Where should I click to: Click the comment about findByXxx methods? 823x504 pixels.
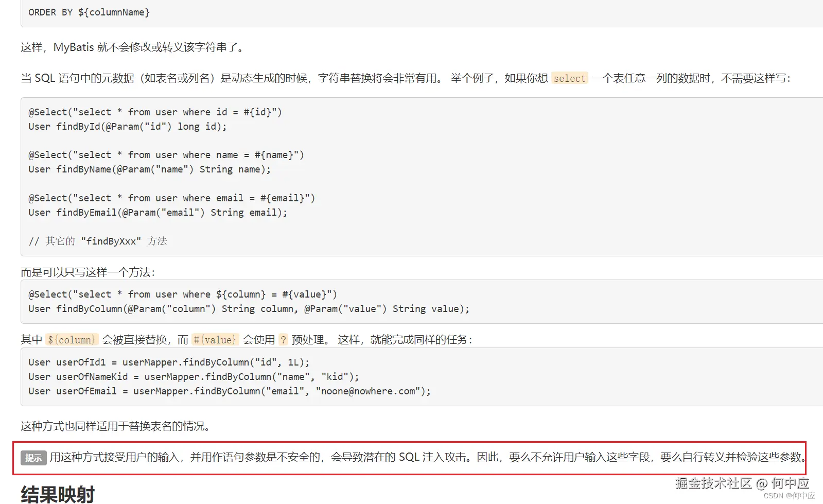[x=98, y=241]
